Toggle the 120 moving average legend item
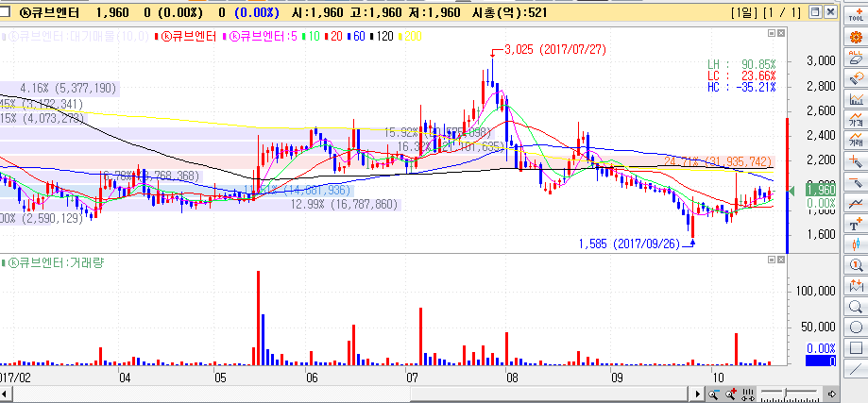 pos(384,37)
